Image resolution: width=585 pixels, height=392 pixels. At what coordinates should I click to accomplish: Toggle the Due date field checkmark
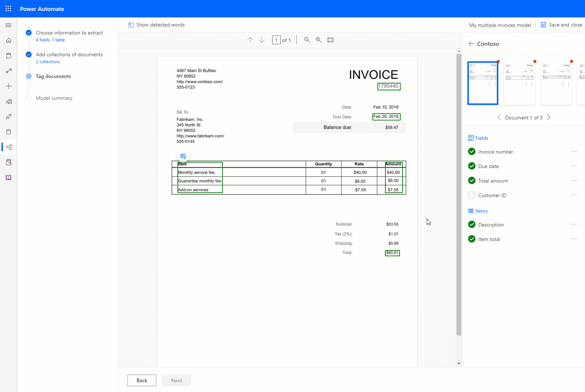[471, 166]
